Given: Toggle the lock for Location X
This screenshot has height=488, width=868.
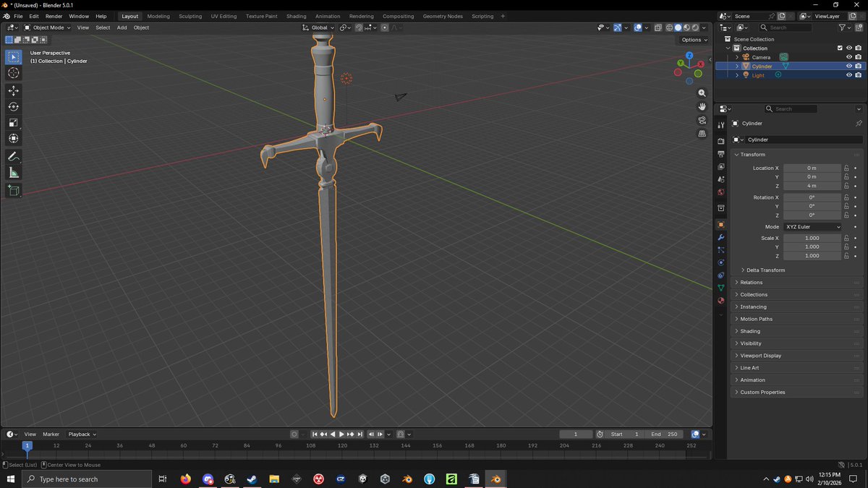Looking at the screenshot, I should 846,168.
